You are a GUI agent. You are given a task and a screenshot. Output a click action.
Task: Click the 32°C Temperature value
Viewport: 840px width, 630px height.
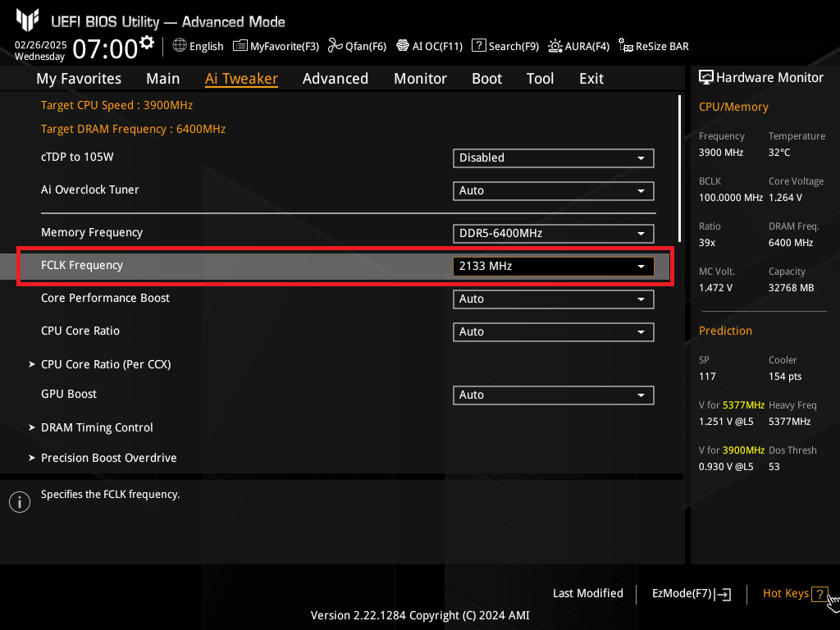779,152
